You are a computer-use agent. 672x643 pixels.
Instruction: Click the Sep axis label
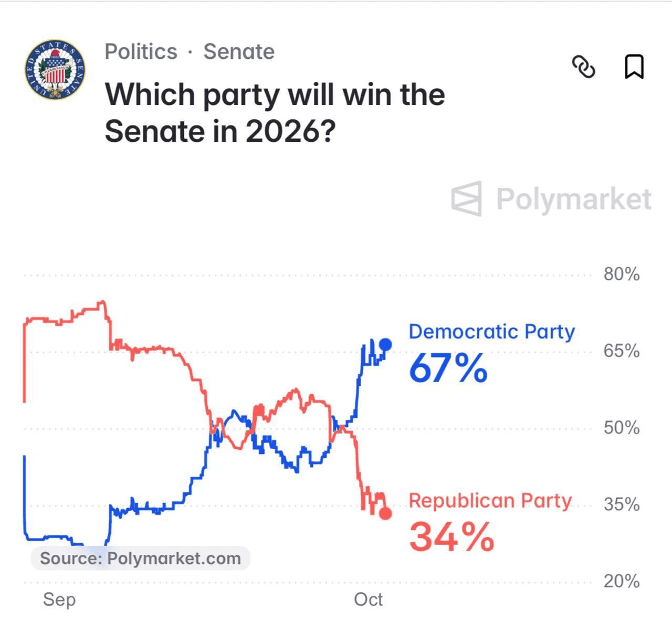point(59,599)
